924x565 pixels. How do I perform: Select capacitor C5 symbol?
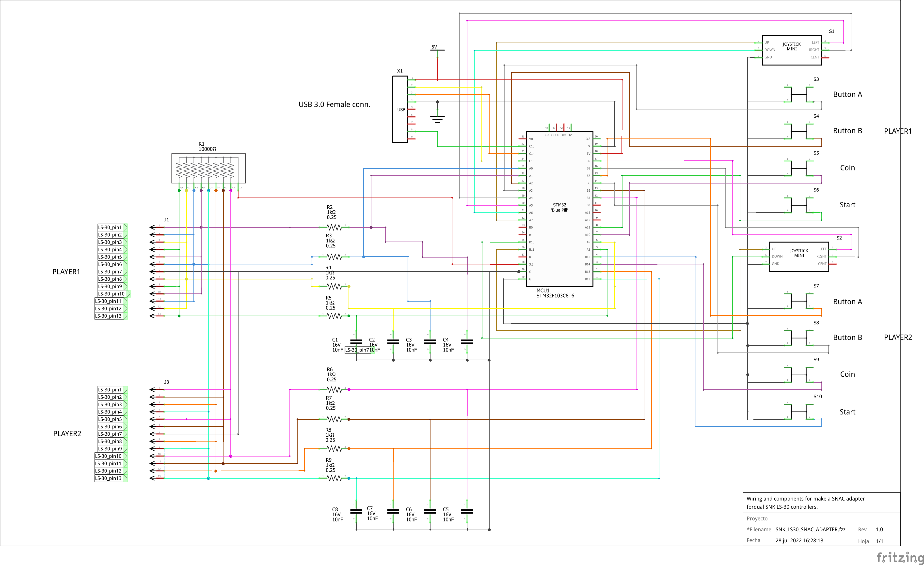(467, 511)
